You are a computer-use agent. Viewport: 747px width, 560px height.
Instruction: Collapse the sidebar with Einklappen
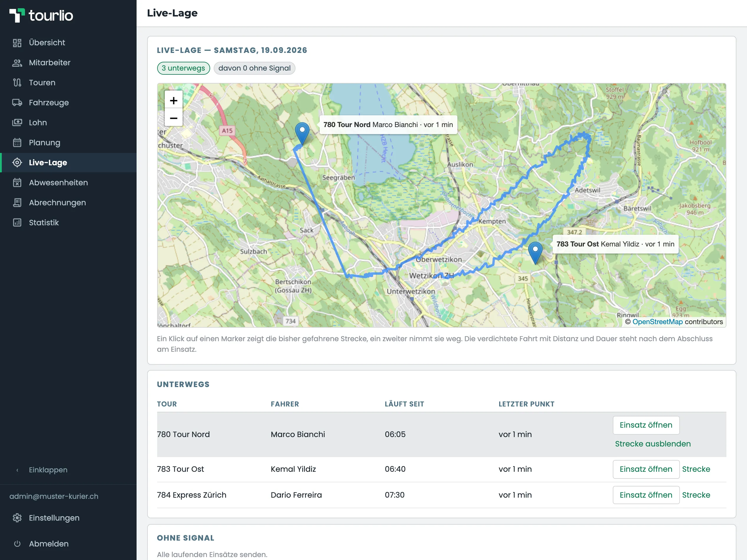pos(48,470)
